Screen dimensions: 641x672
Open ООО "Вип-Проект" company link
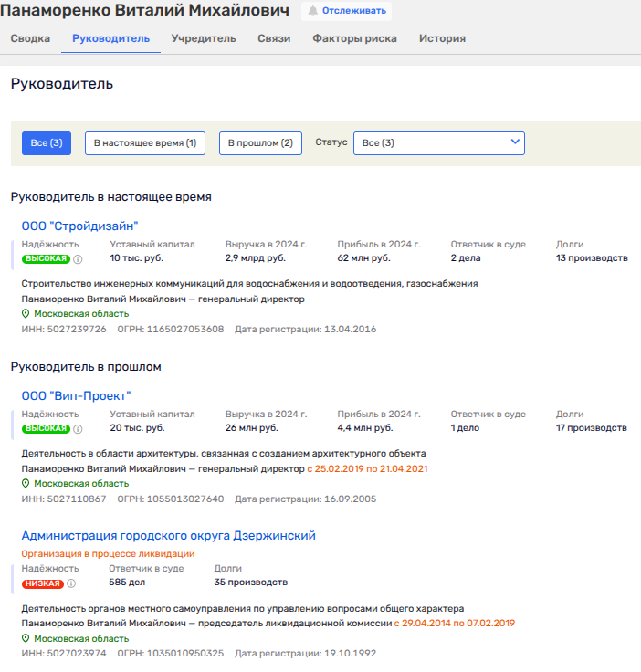(77, 395)
